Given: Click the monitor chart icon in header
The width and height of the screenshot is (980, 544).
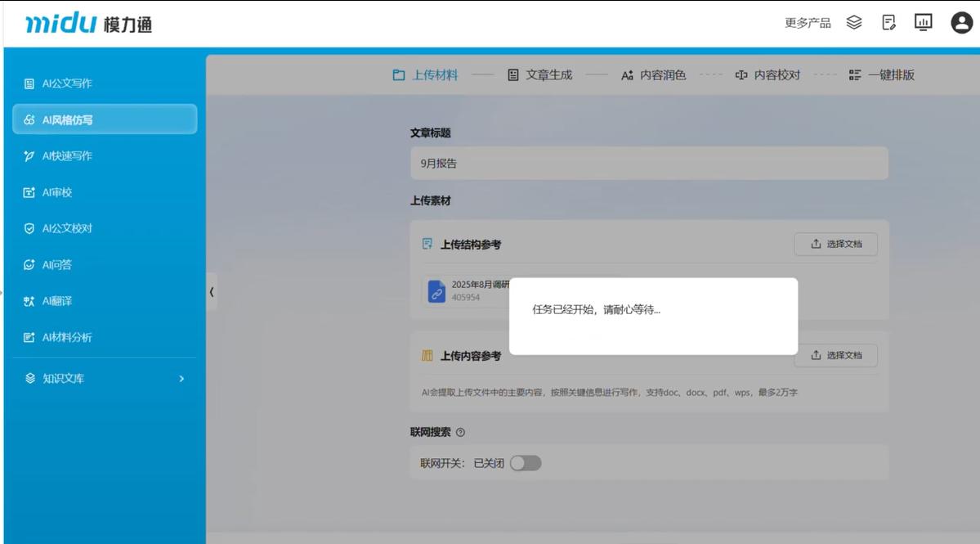Looking at the screenshot, I should click(923, 23).
